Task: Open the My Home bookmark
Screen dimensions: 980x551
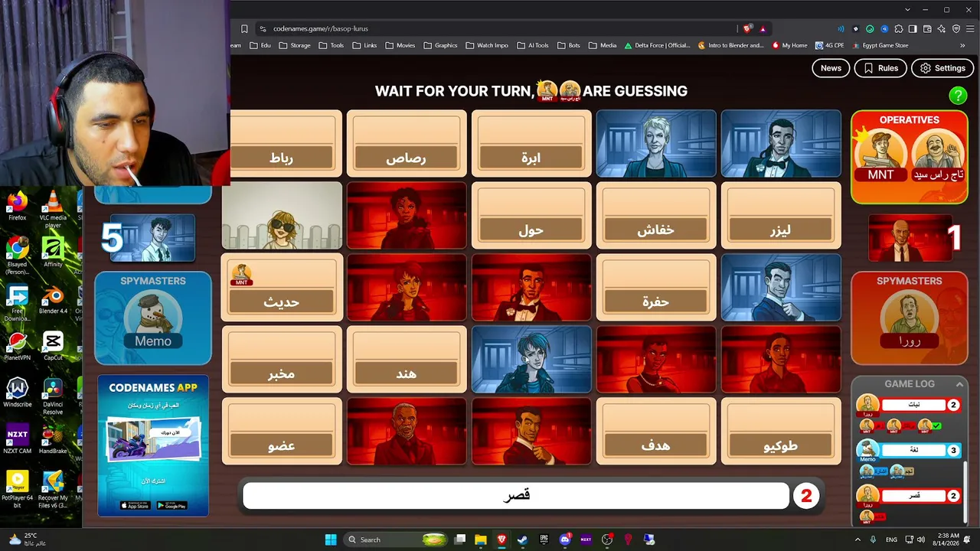Action: tap(789, 45)
